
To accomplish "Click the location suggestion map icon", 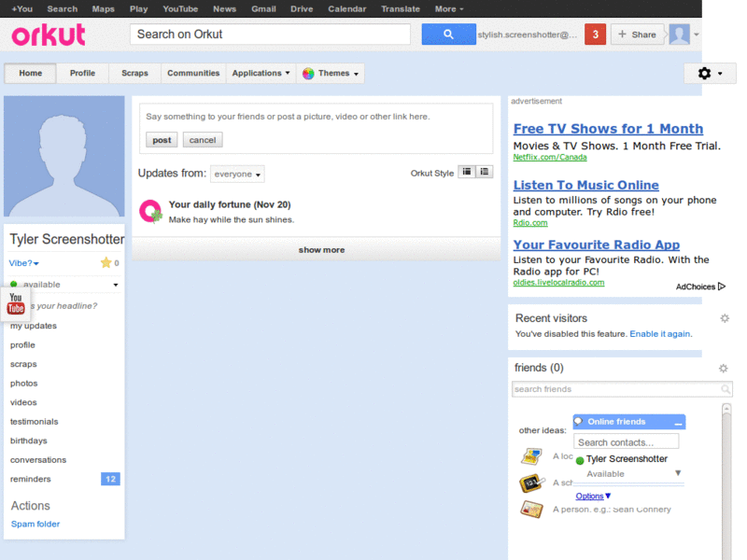I will (x=531, y=456).
